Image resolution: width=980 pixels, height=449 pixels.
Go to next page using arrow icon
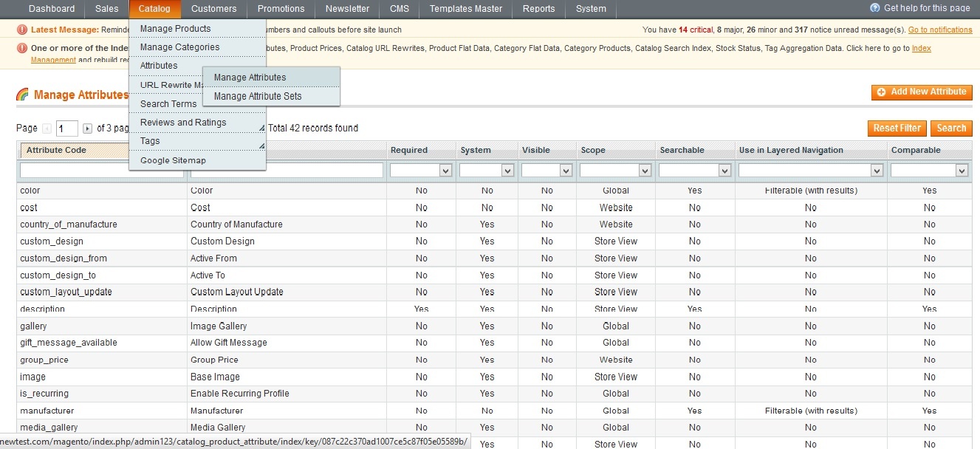(x=87, y=128)
